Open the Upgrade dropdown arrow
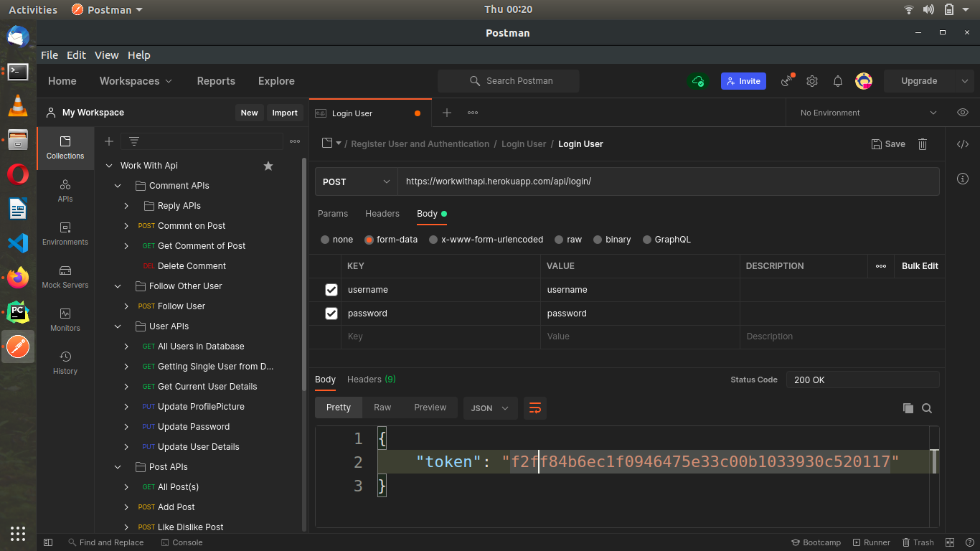Screen dimensions: 980x551 (x=964, y=81)
